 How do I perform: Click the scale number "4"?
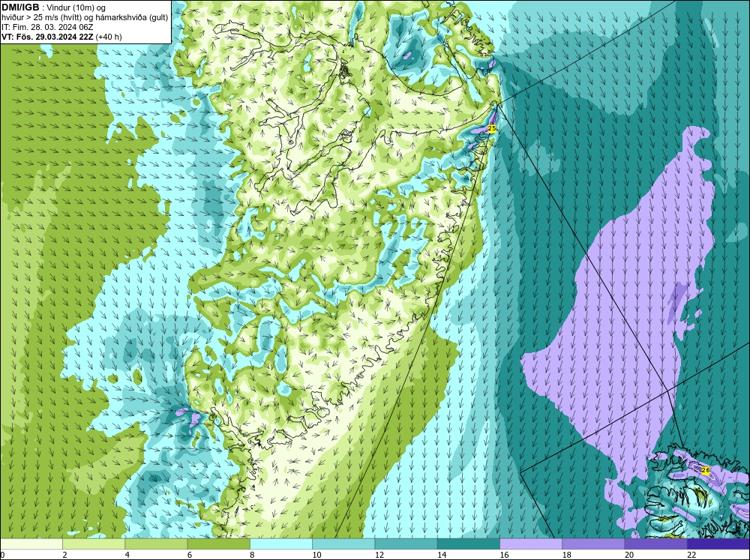point(127,554)
